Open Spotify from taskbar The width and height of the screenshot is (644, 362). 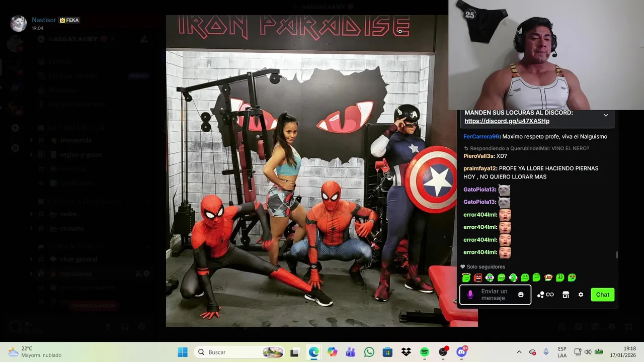click(425, 352)
